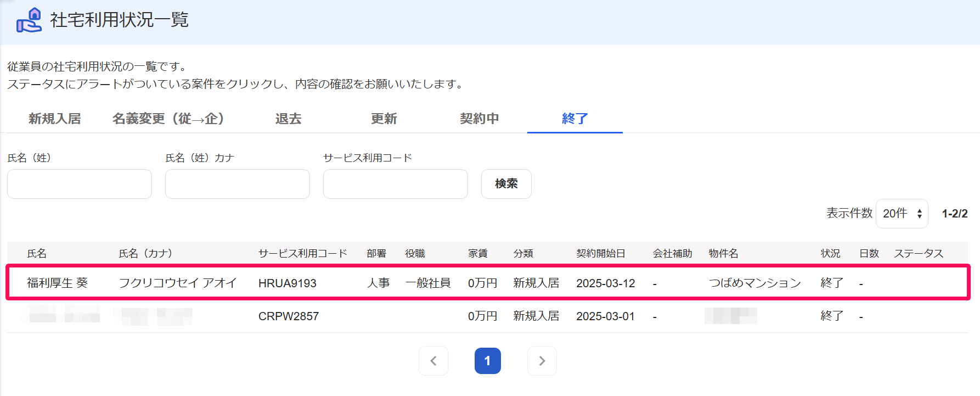980x396 pixels.
Task: Select page 1 in pagination
Action: click(488, 361)
